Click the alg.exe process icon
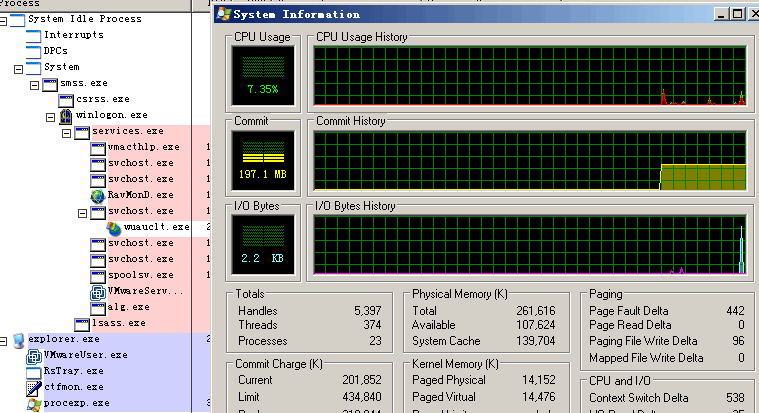The width and height of the screenshot is (759, 413). coord(97,308)
